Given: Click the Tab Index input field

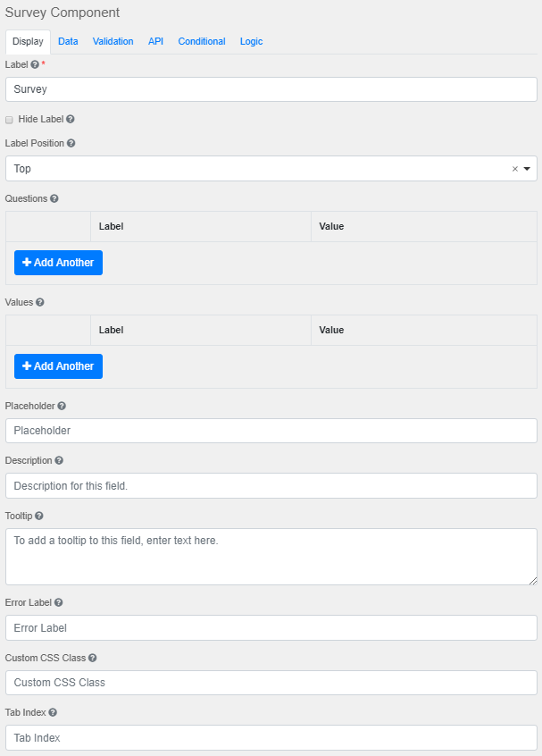Looking at the screenshot, I should 271,738.
